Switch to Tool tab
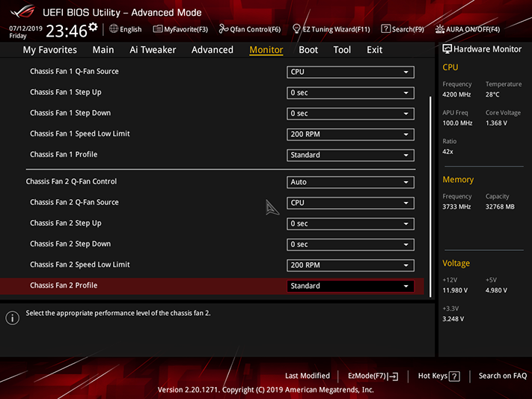Image resolution: width=532 pixels, height=399 pixels. coord(342,50)
